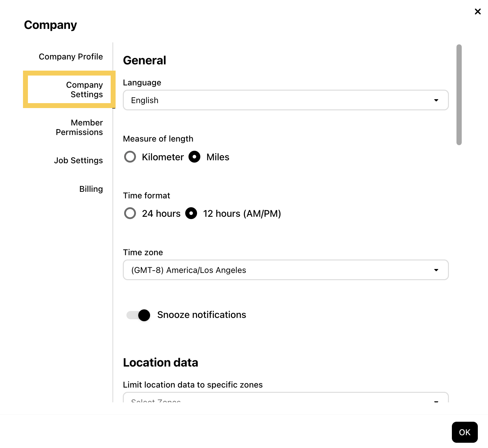Click the Miles option label
Image resolution: width=488 pixels, height=448 pixels.
point(218,157)
